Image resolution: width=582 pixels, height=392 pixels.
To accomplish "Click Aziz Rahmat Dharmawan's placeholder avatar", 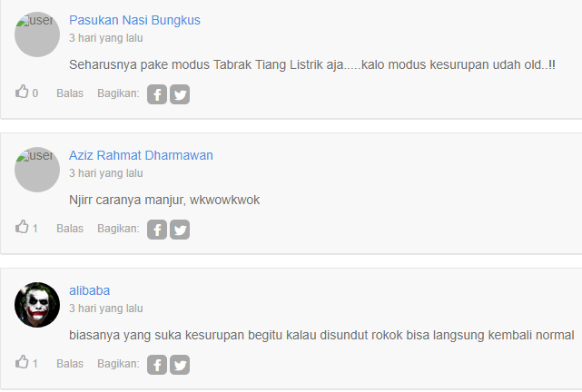I will click(37, 170).
